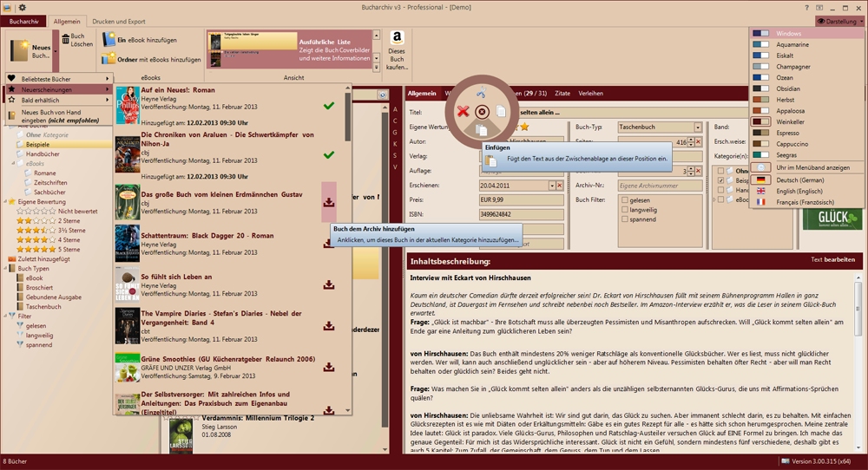Open the Darstellung dropdown menu

pyautogui.click(x=839, y=21)
